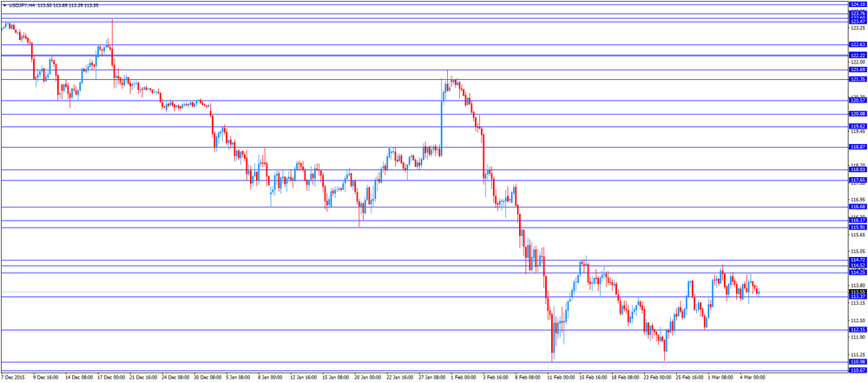The image size is (868, 383).
Task: Select the 118.87 price level label
Action: (858, 147)
